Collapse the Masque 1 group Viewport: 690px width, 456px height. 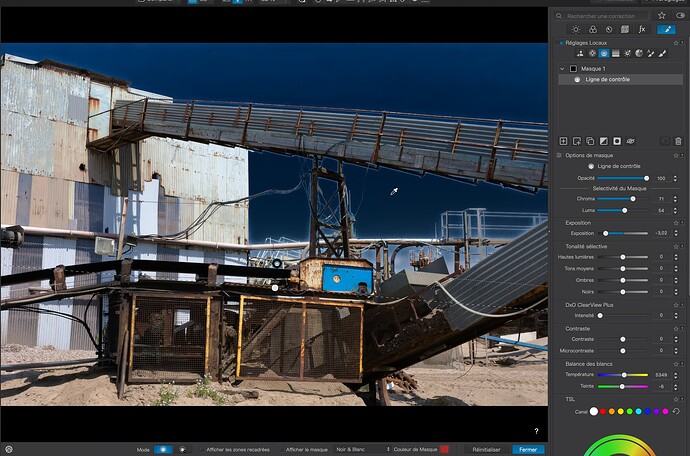tap(562, 69)
